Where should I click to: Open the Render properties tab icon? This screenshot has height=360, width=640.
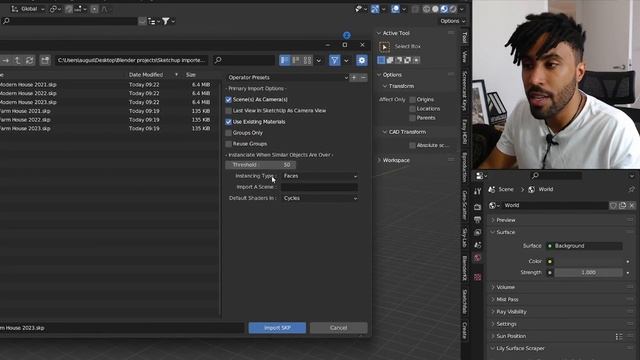pos(478,207)
